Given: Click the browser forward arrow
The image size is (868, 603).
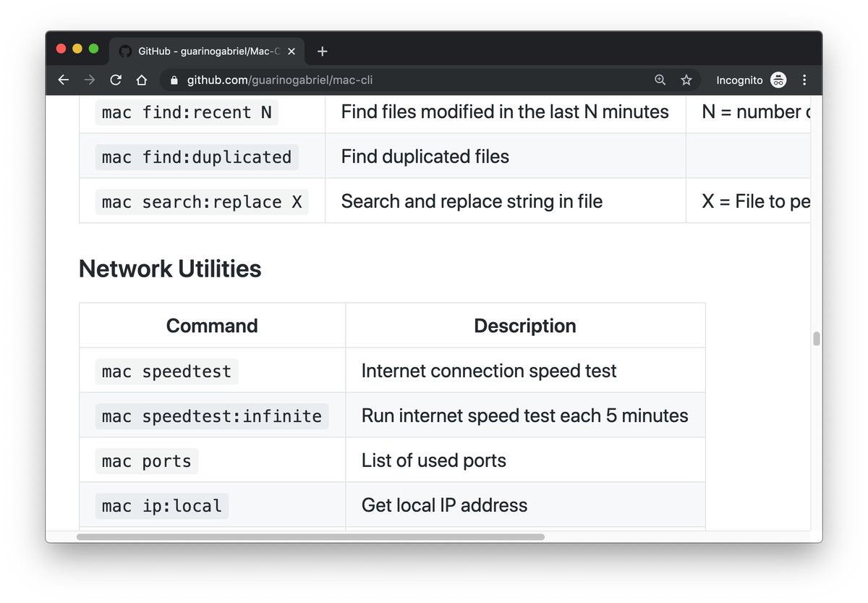Looking at the screenshot, I should pos(90,80).
